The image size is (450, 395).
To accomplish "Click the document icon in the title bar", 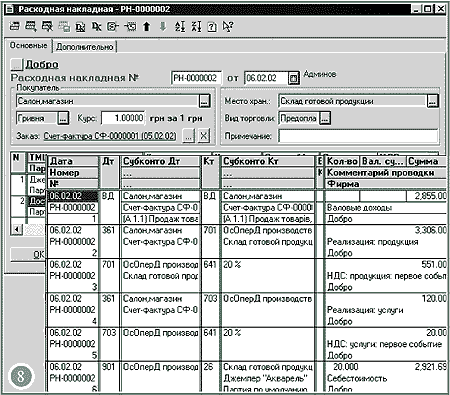I will [9, 9].
